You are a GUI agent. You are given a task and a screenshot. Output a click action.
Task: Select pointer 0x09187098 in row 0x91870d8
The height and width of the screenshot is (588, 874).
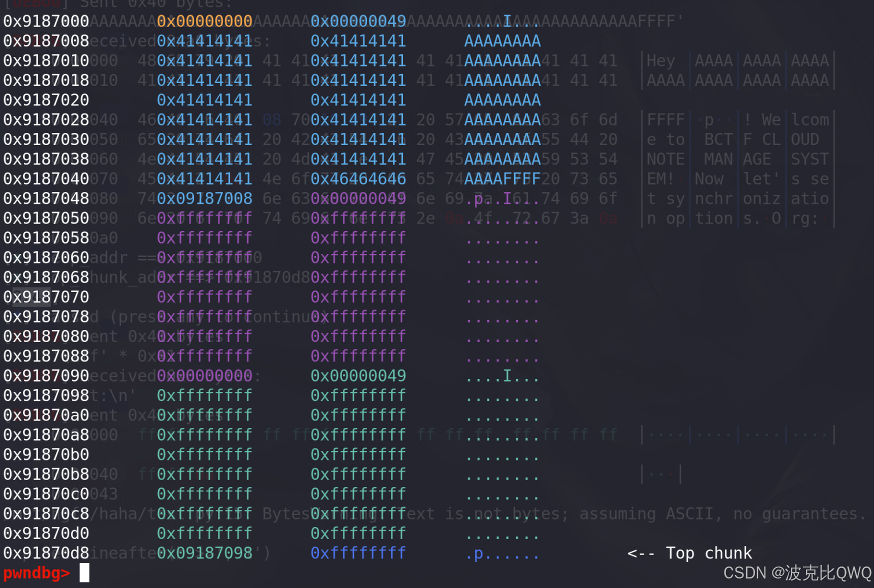click(x=204, y=553)
